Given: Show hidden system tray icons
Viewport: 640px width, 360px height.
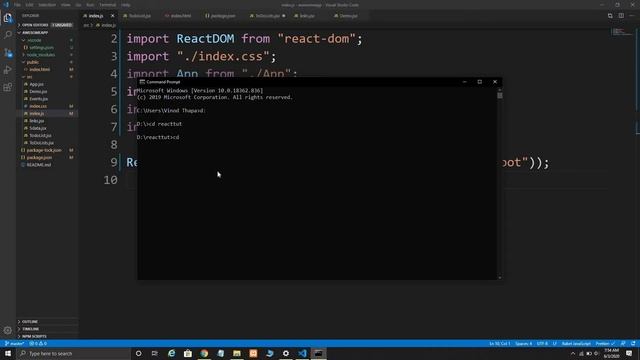Looking at the screenshot, I should 573,353.
